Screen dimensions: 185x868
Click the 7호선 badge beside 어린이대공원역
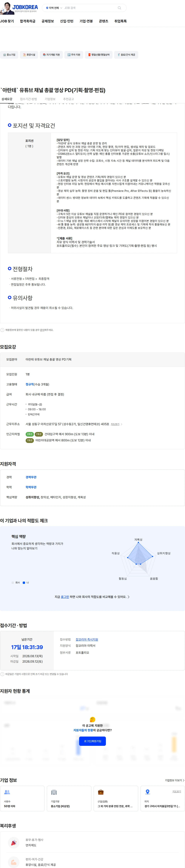pyautogui.click(x=30, y=440)
